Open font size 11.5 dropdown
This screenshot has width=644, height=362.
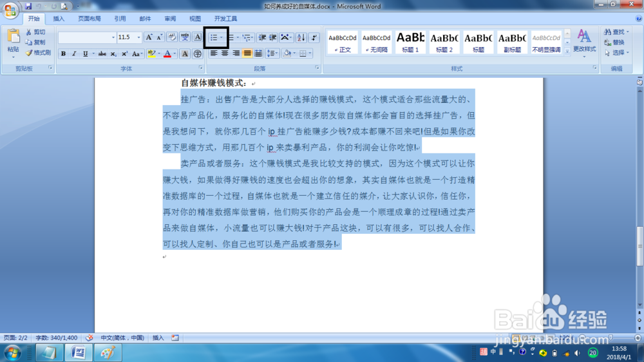coord(139,37)
